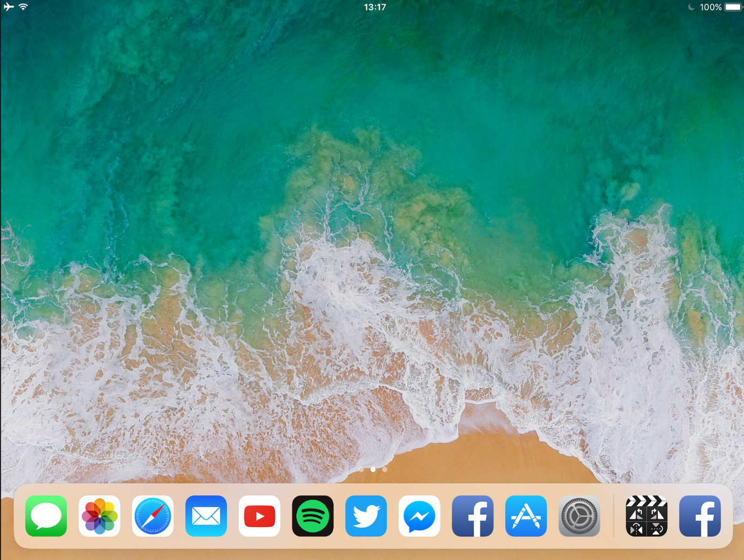Launch the Photos app
The image size is (744, 560).
[x=99, y=516]
